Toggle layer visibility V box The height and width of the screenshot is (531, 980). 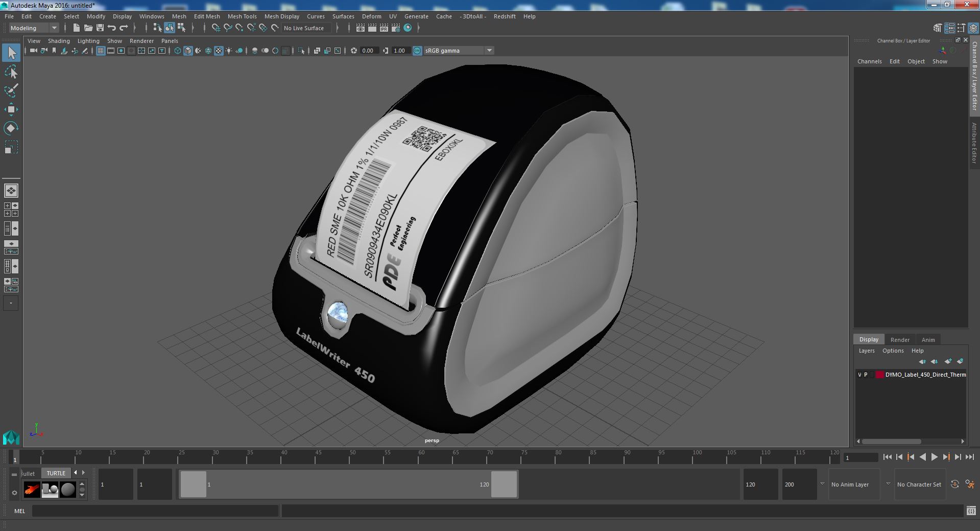pyautogui.click(x=859, y=375)
